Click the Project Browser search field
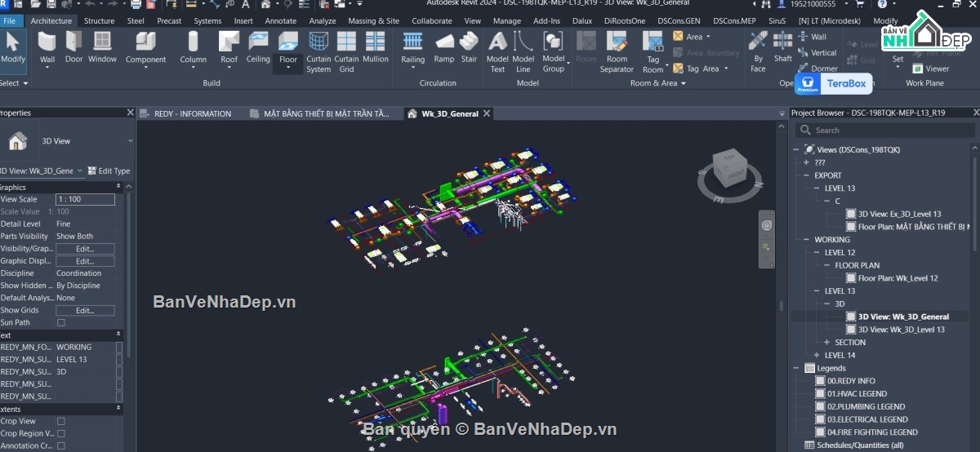 tap(885, 130)
